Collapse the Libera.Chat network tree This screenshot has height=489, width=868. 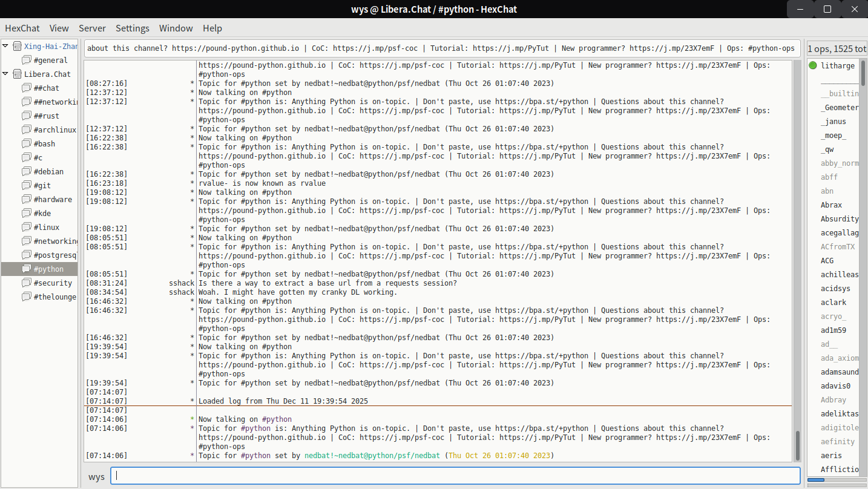click(x=5, y=74)
